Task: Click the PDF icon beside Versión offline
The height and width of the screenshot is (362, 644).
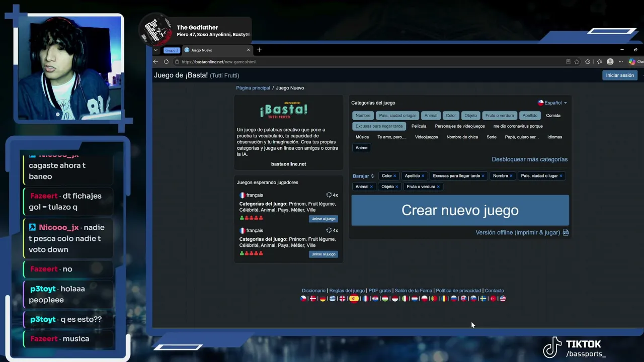Action: tap(566, 232)
